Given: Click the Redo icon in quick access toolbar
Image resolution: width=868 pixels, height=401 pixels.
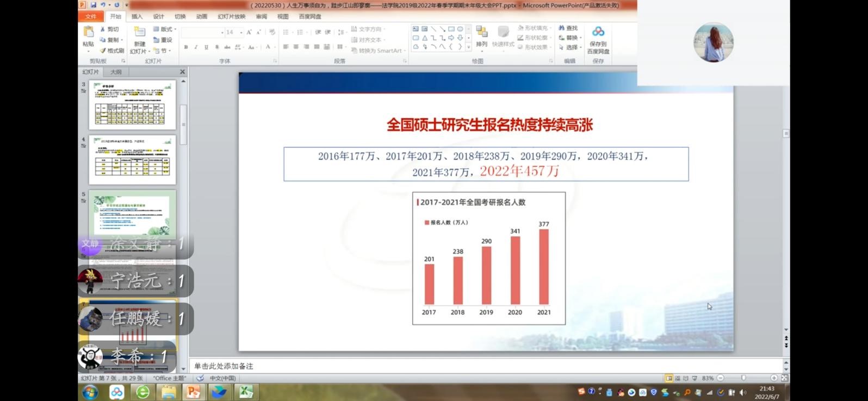Looking at the screenshot, I should pos(116,5).
